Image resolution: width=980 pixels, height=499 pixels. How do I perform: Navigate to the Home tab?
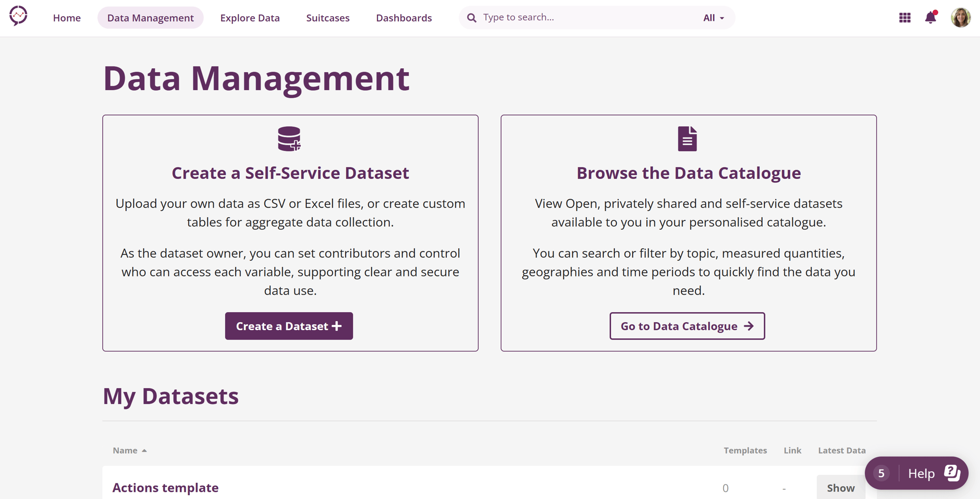[66, 18]
